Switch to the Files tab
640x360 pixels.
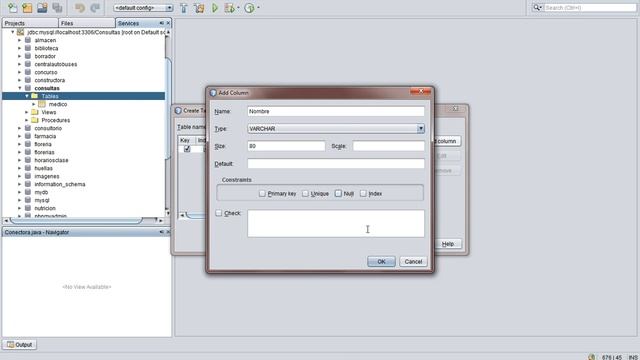pos(87,23)
